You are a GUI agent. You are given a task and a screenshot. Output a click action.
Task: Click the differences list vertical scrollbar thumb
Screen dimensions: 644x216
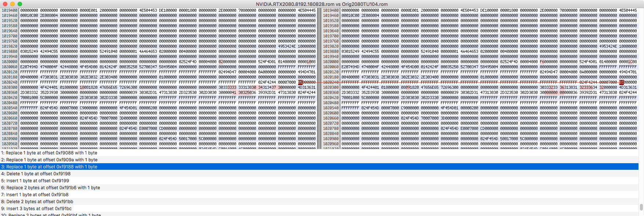[641, 207]
